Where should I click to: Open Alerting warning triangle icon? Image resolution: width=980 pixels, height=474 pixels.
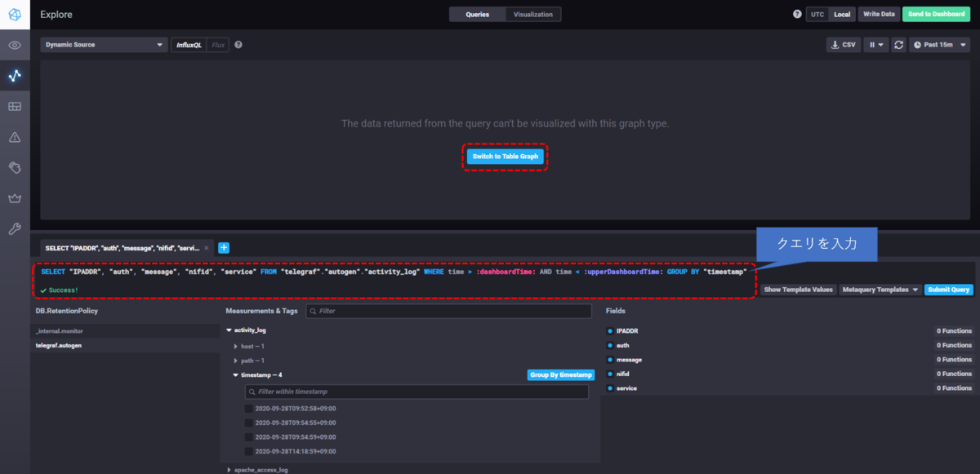click(15, 138)
